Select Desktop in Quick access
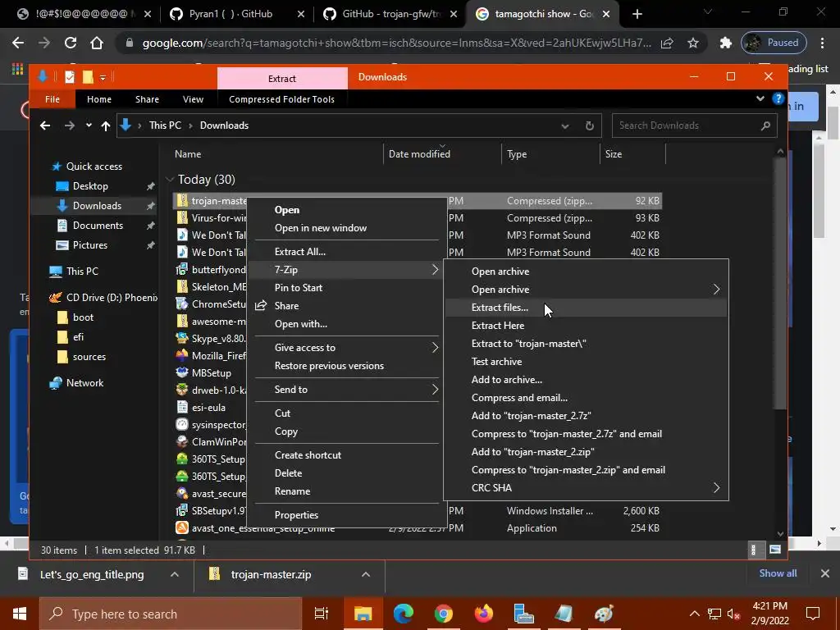The height and width of the screenshot is (630, 840). point(90,186)
